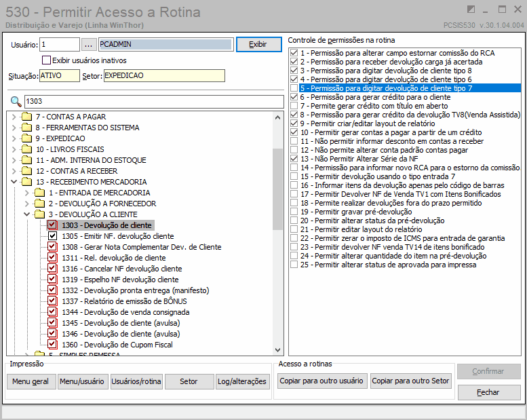Viewport: 527px width, 420px height.
Task: Click the Setor field showing EXPEDICAO
Action: click(x=164, y=76)
